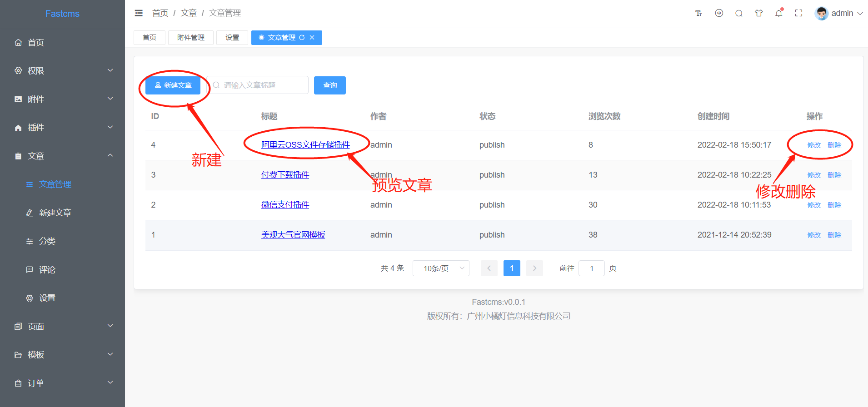Focus the article title search field
Screen dimensions: 868x407
coord(258,85)
